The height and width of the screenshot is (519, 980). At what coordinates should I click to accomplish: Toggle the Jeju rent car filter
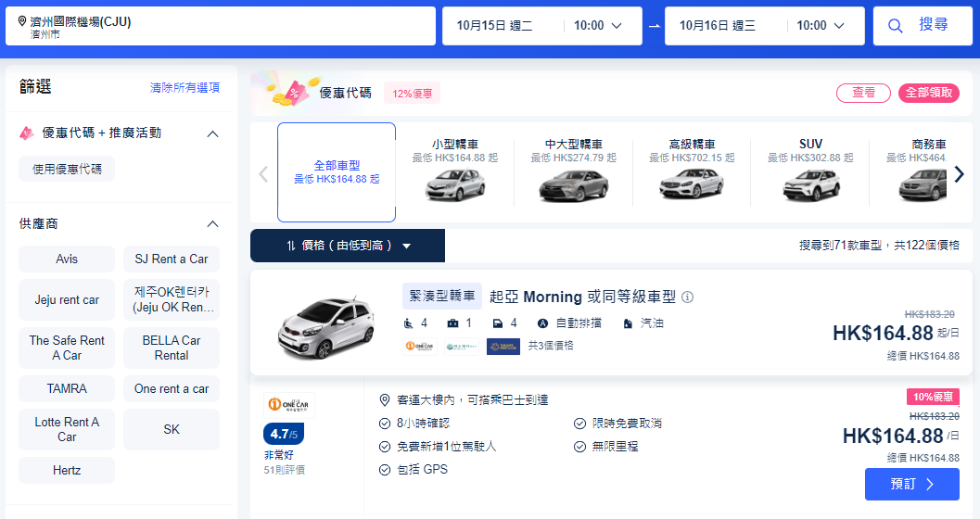tap(67, 299)
